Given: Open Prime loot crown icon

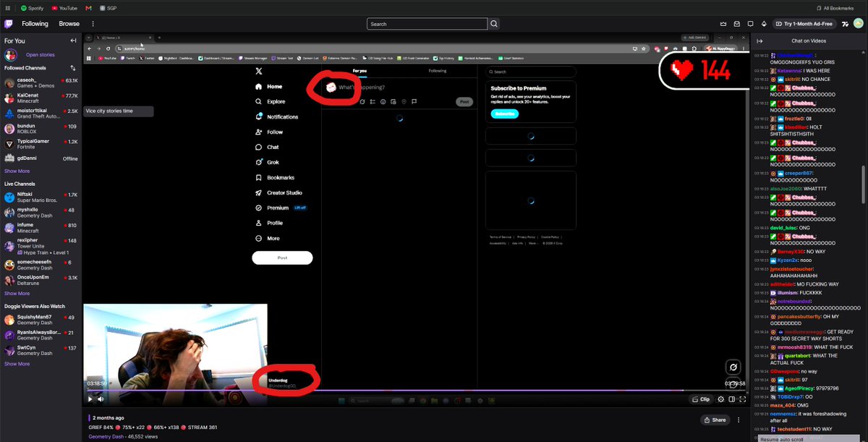Looking at the screenshot, I should coord(724,24).
